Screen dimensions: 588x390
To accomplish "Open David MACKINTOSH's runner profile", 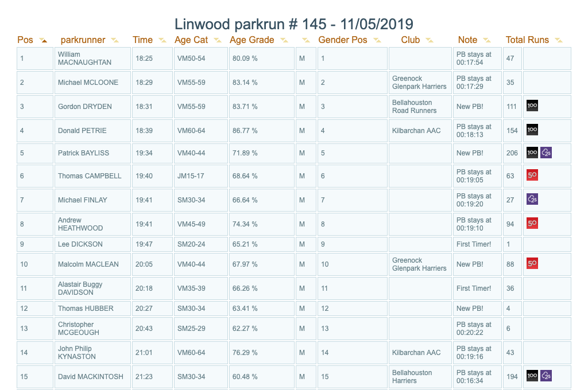I will [x=90, y=376].
